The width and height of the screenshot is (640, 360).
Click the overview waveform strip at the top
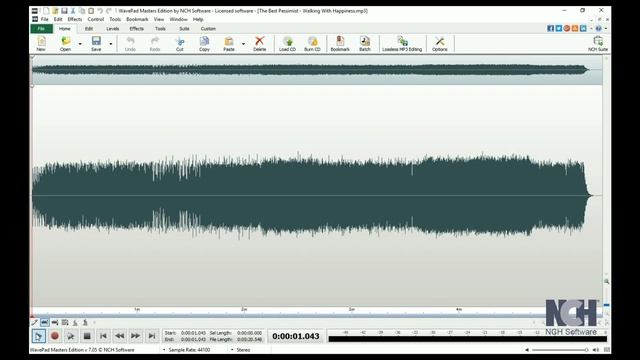click(x=317, y=70)
